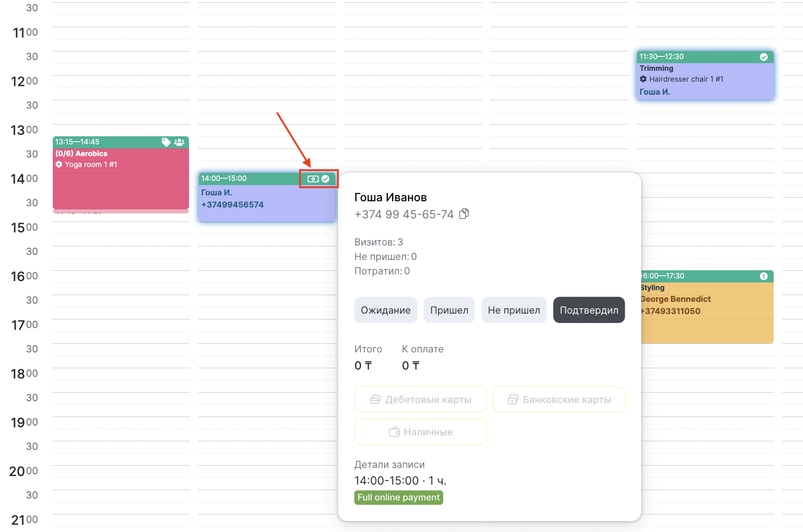
Task: Set status to Ожидание
Action: (x=386, y=310)
